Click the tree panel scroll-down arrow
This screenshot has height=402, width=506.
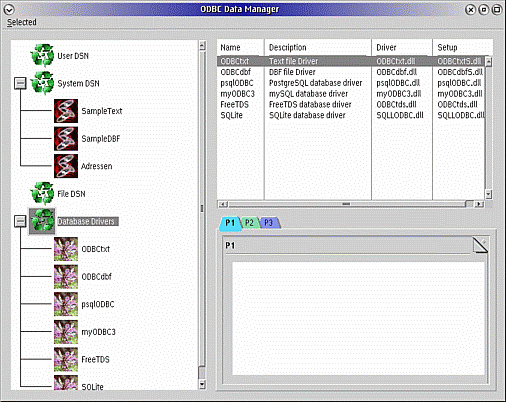point(202,385)
